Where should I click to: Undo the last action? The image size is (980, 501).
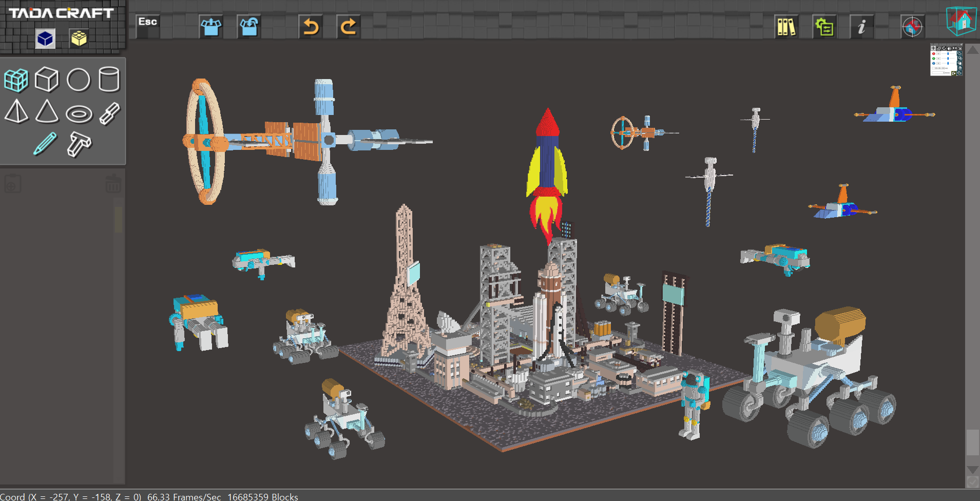(311, 27)
